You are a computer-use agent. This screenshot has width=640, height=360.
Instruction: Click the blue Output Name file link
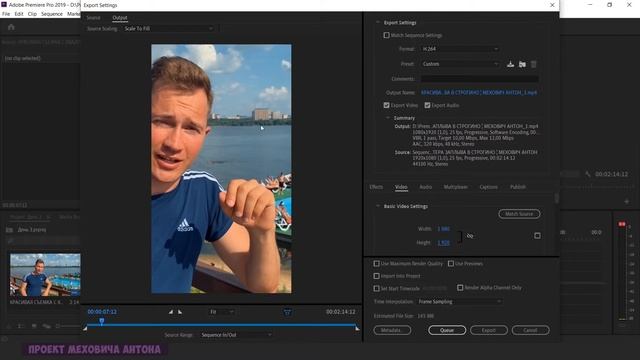click(479, 93)
